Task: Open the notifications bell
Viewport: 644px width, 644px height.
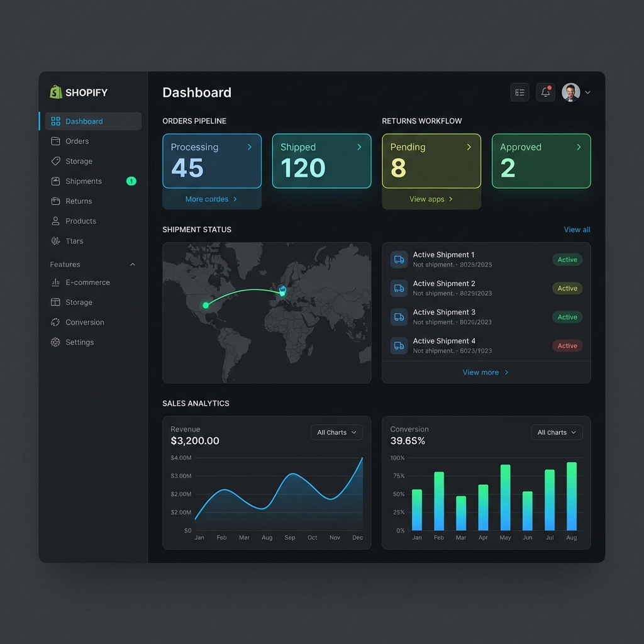Action: click(x=545, y=92)
